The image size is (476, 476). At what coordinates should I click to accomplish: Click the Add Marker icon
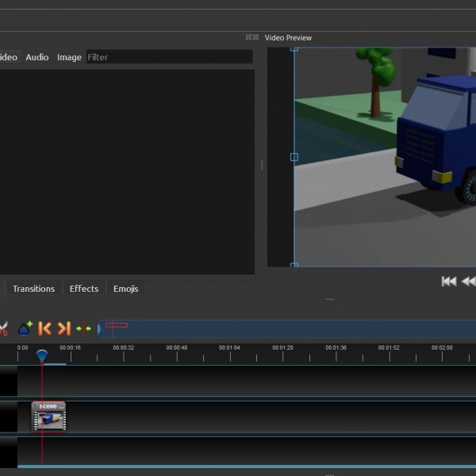[x=25, y=328]
